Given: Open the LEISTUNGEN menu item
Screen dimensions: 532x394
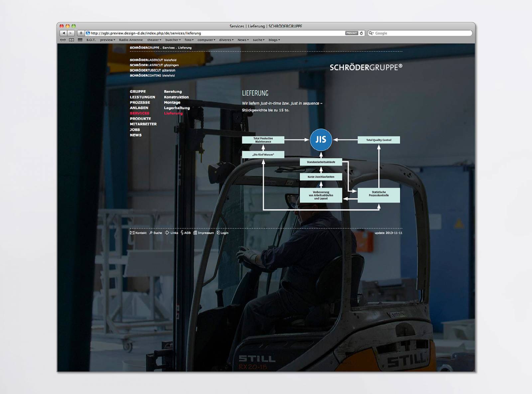Looking at the screenshot, I should (142, 97).
